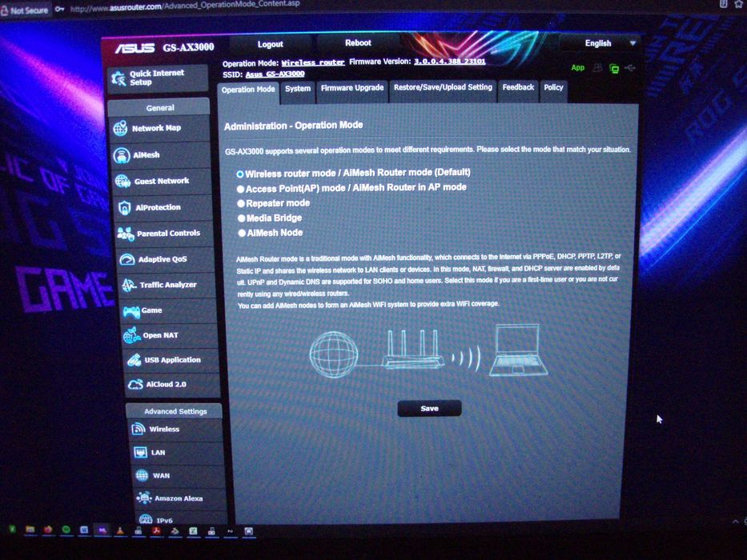747x560 pixels.
Task: Click the guest network users status icon
Action: 597,68
